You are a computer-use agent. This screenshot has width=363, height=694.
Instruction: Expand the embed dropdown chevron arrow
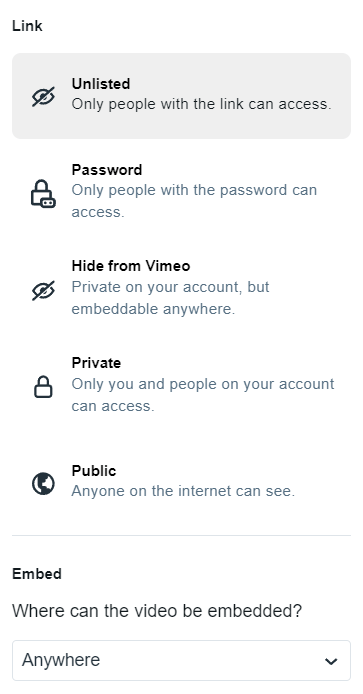331,661
